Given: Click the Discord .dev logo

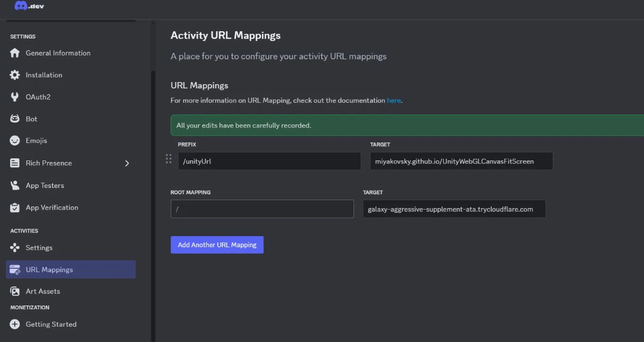Looking at the screenshot, I should [29, 6].
